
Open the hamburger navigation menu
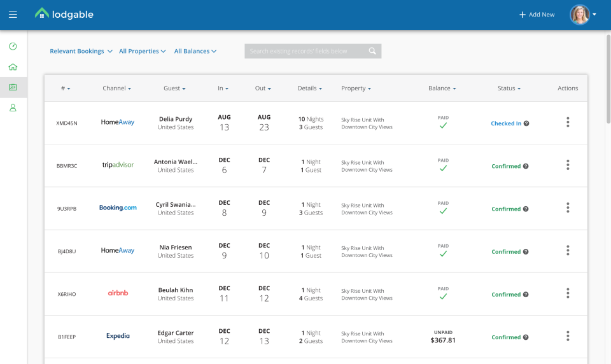13,15
